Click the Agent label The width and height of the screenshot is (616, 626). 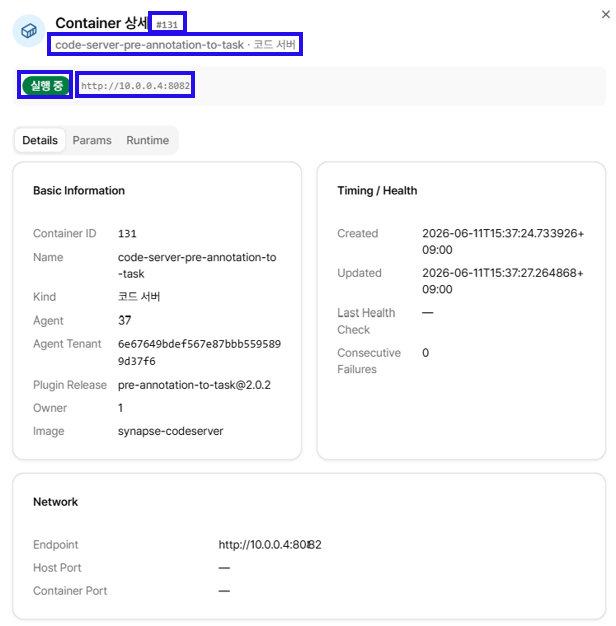[48, 321]
